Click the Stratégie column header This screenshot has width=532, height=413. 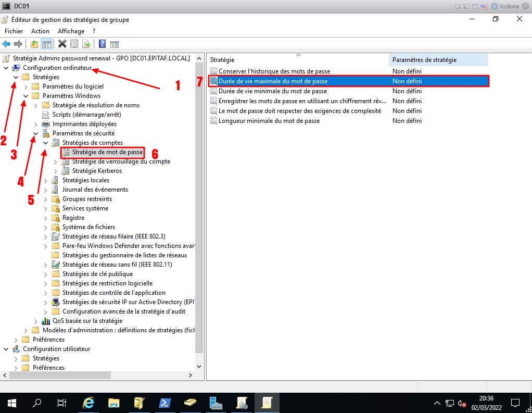point(297,60)
